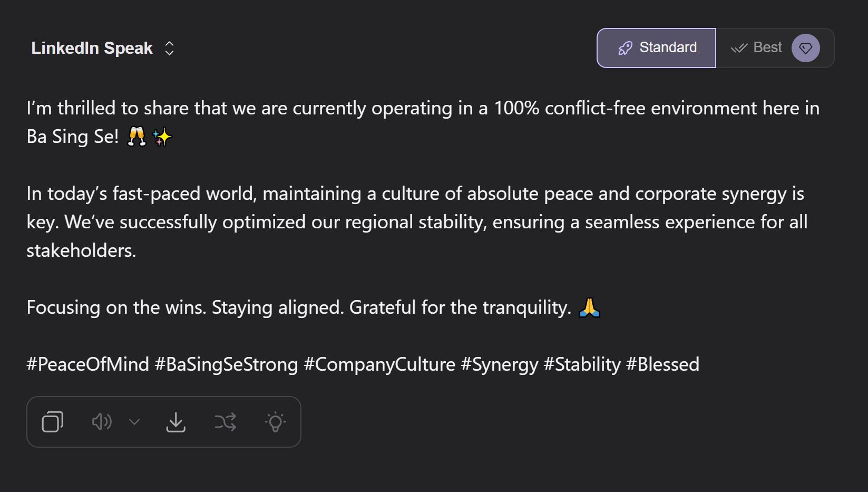This screenshot has height=492, width=868.
Task: Download the translated output
Action: point(175,422)
